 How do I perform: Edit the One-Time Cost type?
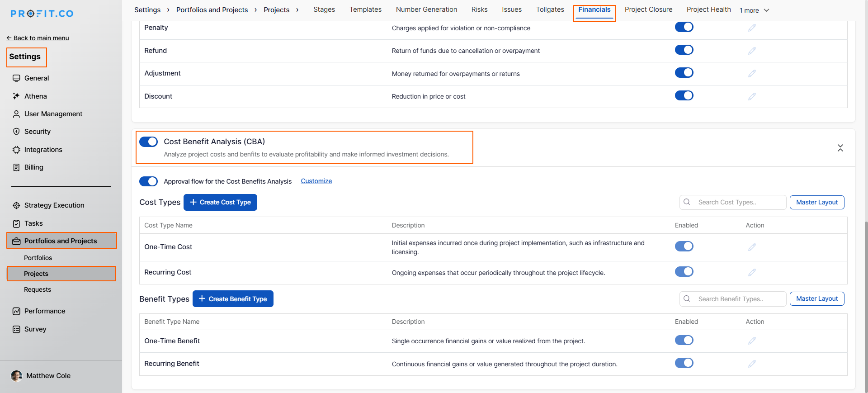point(752,247)
